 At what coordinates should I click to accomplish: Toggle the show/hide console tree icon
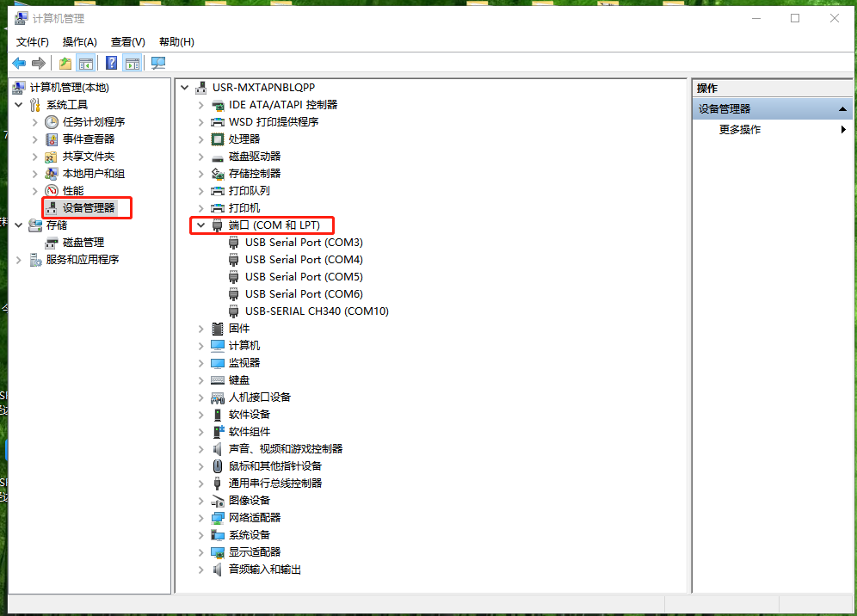(86, 64)
